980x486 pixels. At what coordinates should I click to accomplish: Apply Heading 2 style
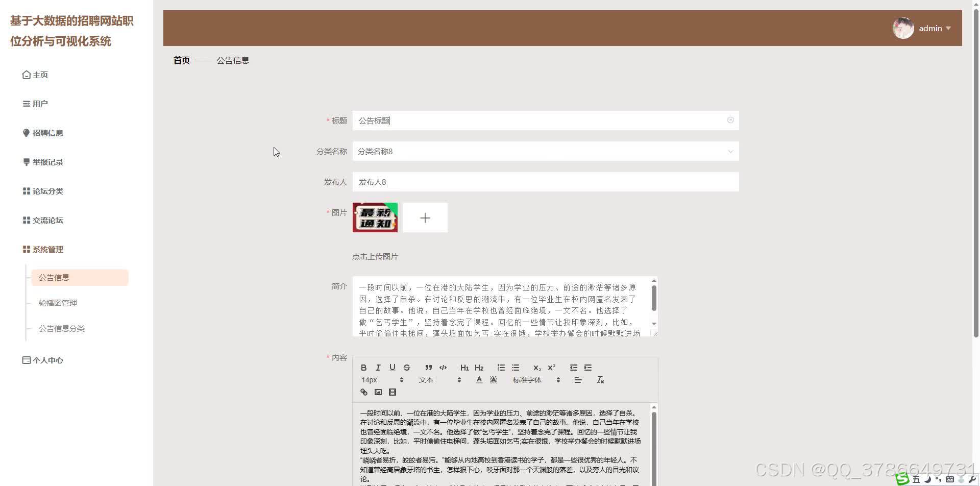[479, 368]
